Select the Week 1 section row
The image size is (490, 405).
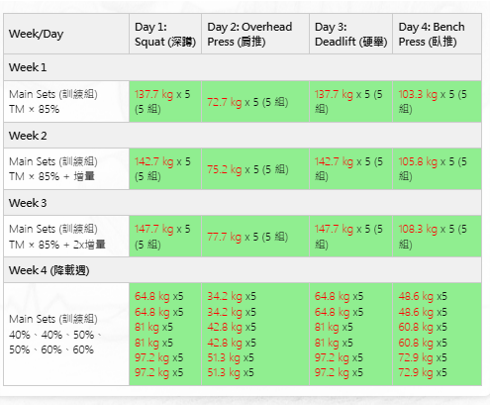[242, 67]
